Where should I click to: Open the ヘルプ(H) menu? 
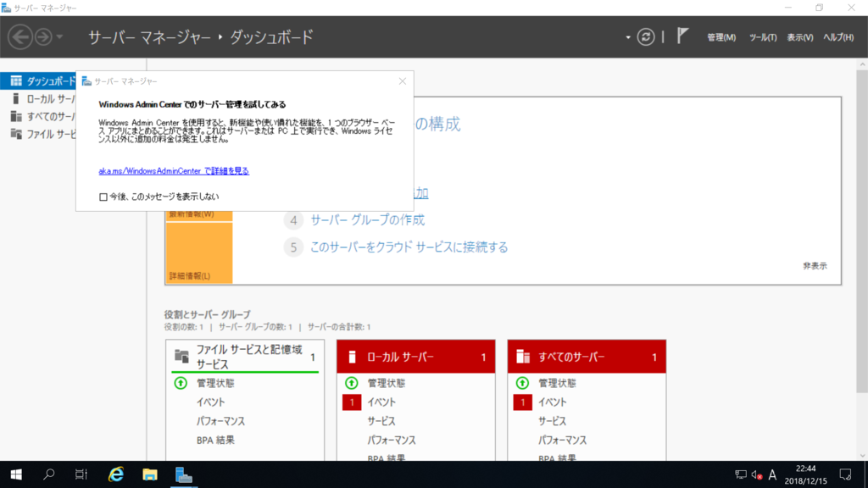pos(838,37)
